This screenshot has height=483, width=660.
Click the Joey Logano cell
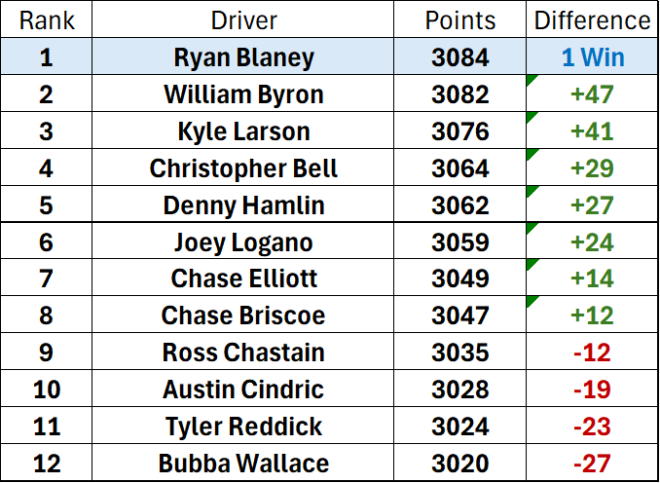click(x=244, y=242)
